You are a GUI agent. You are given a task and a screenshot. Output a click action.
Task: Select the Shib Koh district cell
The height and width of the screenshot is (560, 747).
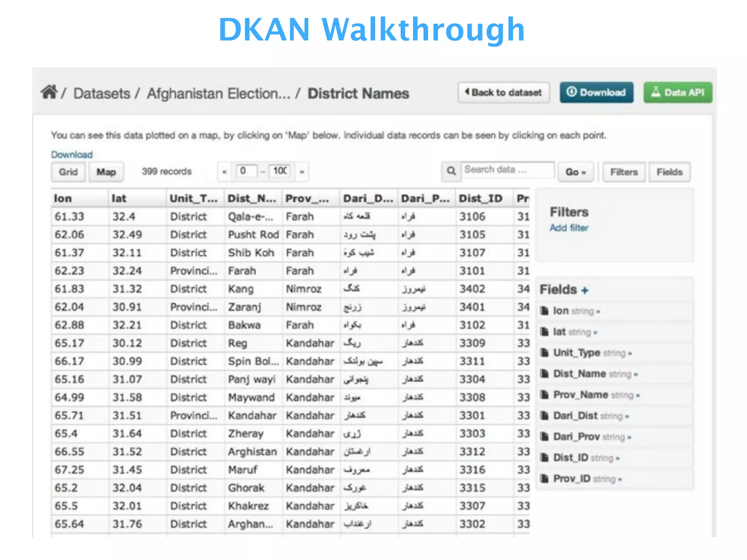coord(253,253)
